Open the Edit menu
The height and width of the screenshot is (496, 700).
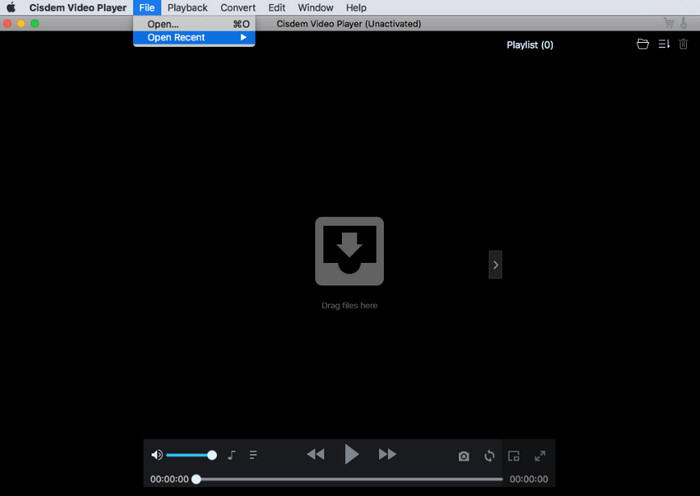pyautogui.click(x=276, y=8)
